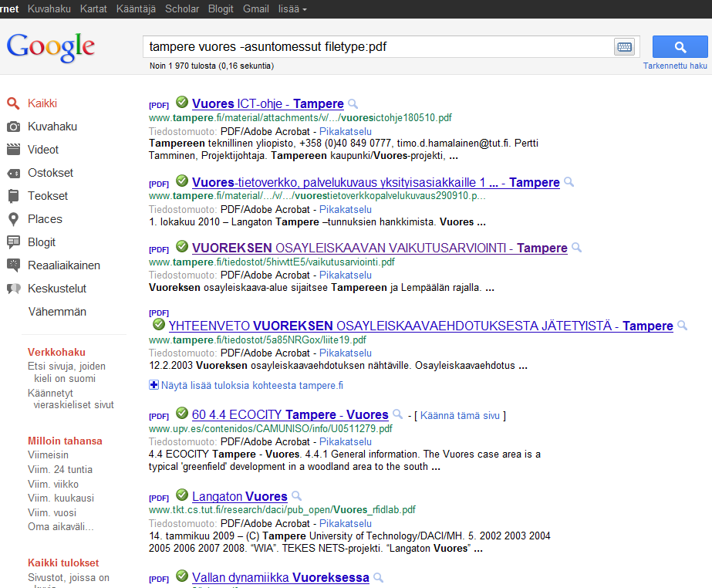Click preview magnifier next to ECOCITY Tampere result
The image size is (712, 588).
pyautogui.click(x=397, y=414)
